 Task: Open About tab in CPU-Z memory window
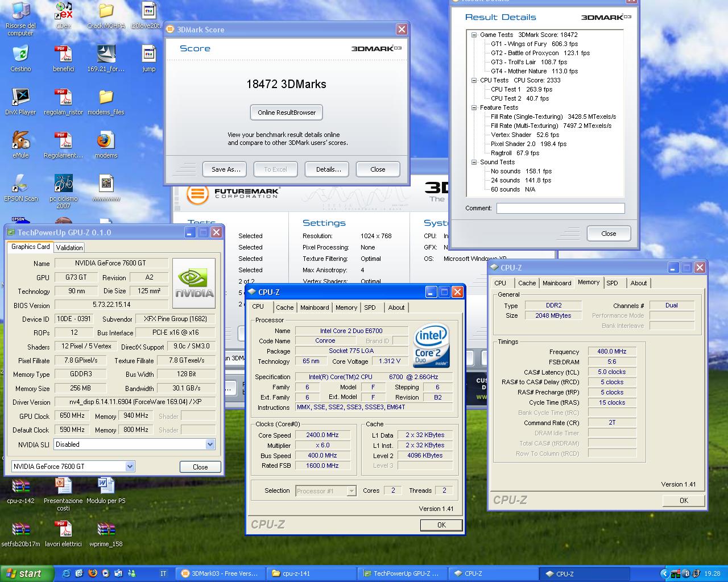click(638, 283)
